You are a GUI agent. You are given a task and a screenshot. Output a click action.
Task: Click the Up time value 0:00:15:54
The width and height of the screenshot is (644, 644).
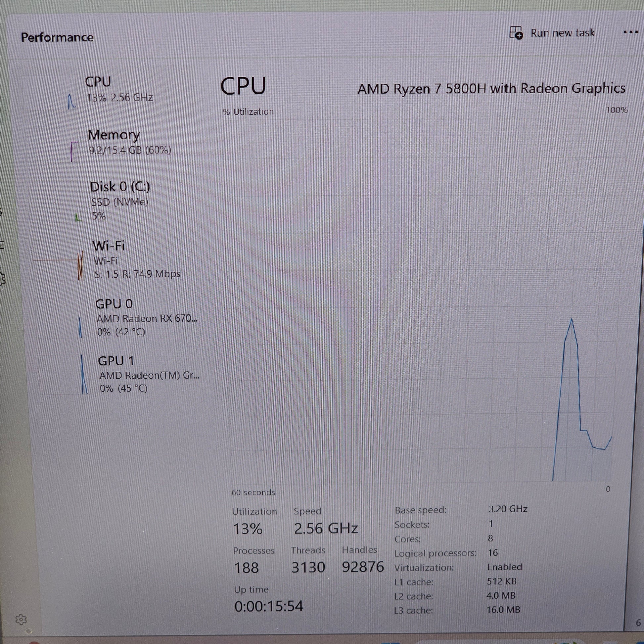tap(269, 606)
